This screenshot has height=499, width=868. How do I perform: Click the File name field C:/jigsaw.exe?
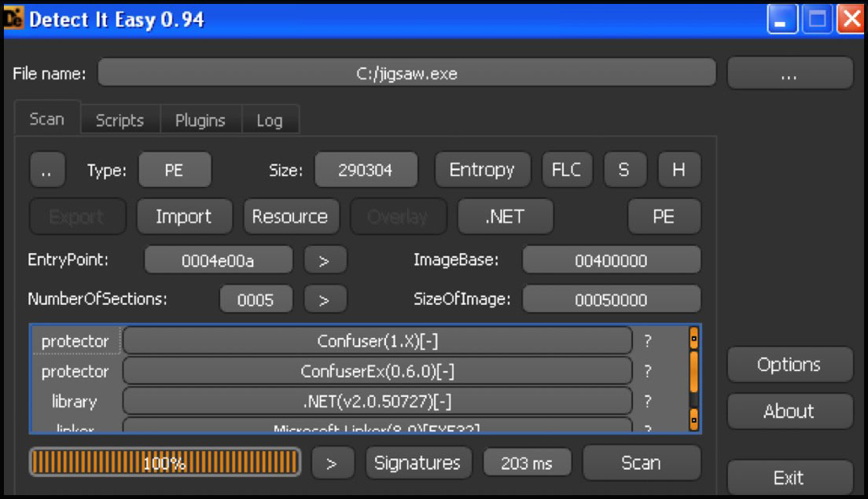point(407,73)
